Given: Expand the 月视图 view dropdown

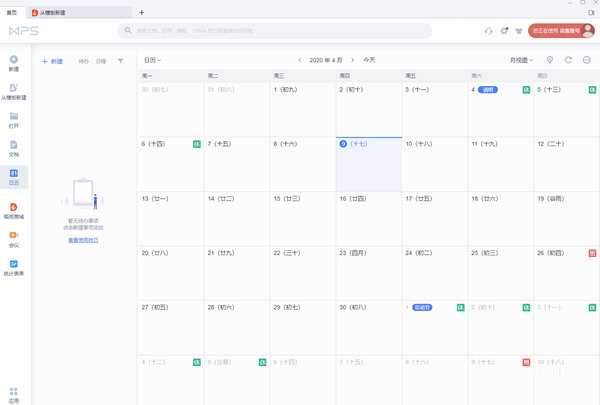Looking at the screenshot, I should click(x=521, y=60).
